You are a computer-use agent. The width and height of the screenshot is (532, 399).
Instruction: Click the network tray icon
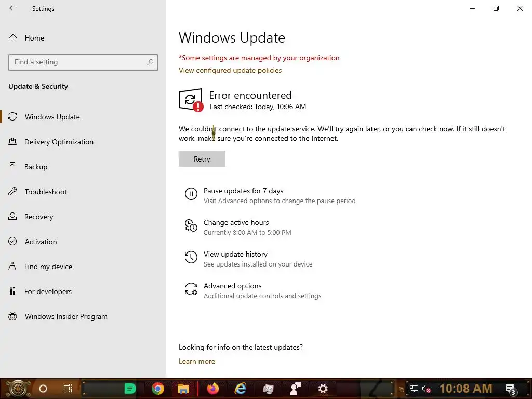(414, 389)
